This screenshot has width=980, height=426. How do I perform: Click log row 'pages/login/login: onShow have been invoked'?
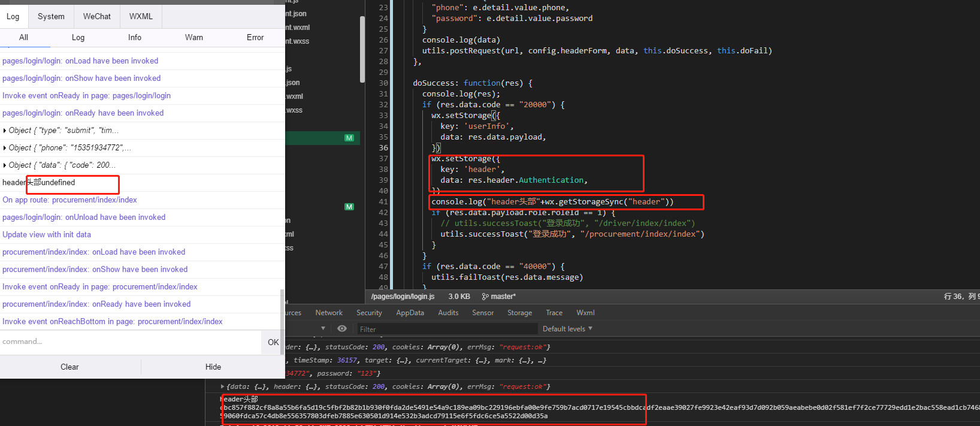pos(142,78)
